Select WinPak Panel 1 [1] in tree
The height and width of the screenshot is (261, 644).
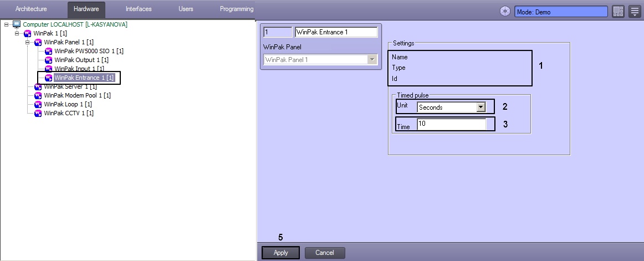tap(69, 42)
